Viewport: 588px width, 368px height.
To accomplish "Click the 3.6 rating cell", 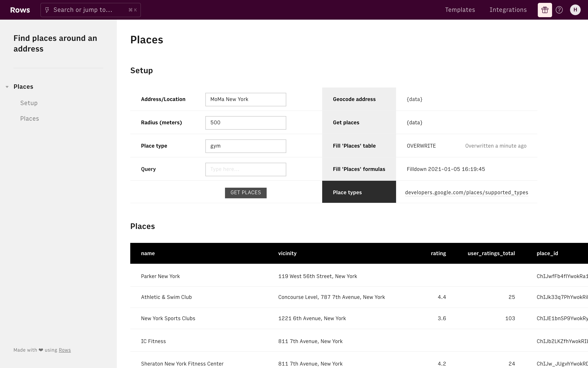I will [442, 318].
